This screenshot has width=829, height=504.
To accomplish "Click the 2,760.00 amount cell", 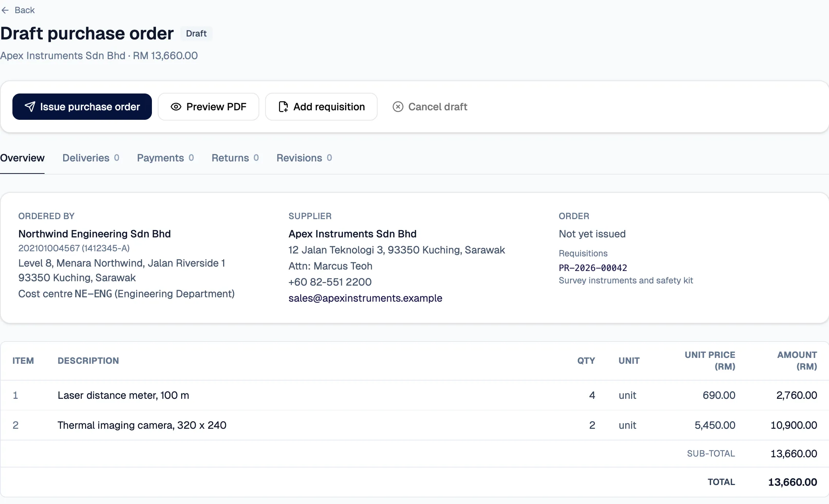I will [x=796, y=395].
